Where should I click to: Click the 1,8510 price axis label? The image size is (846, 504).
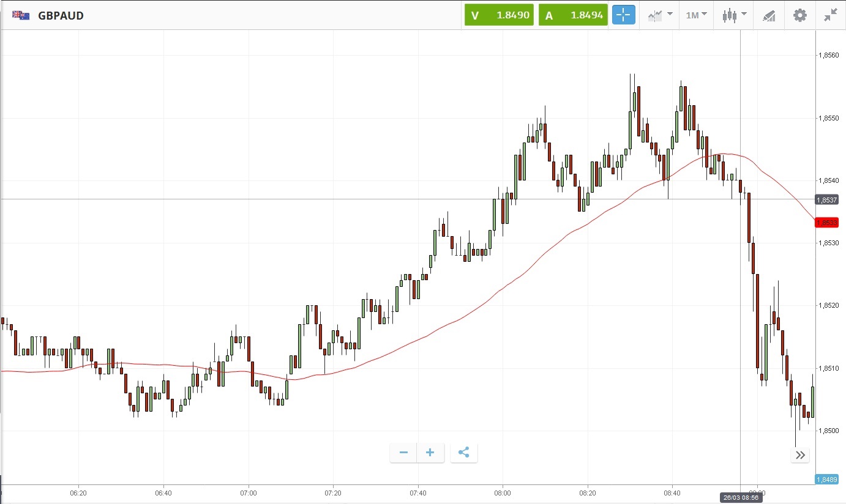point(828,368)
